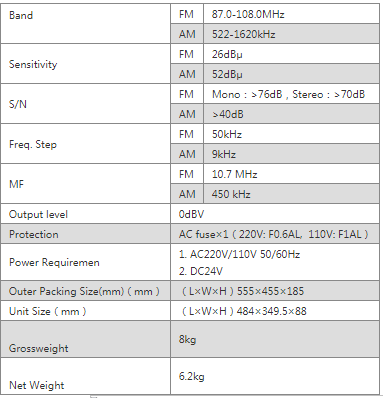Click the DC24V power requirement line
Image resolution: width=383 pixels, height=398 pixels.
click(x=200, y=271)
